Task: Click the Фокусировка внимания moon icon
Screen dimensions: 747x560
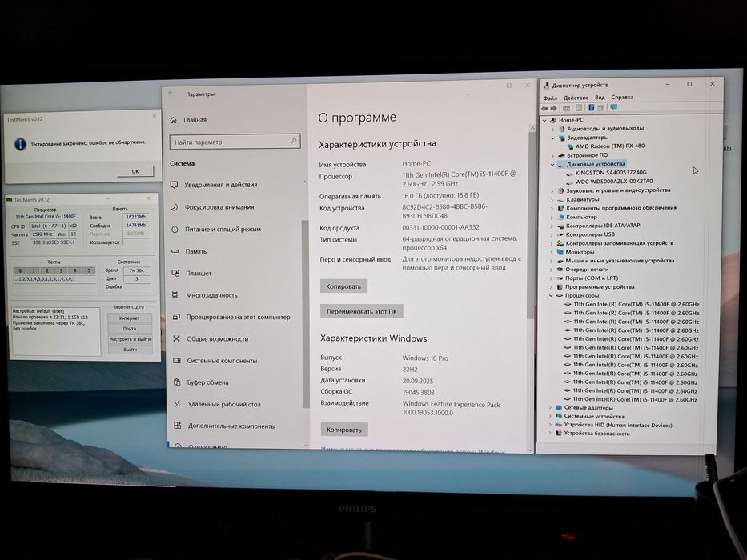Action: [x=175, y=206]
